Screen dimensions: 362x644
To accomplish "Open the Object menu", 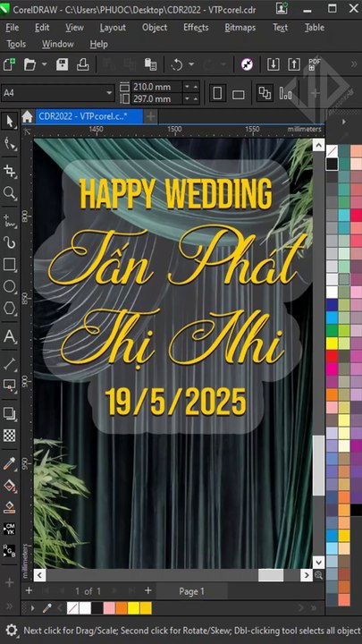I will tap(155, 28).
